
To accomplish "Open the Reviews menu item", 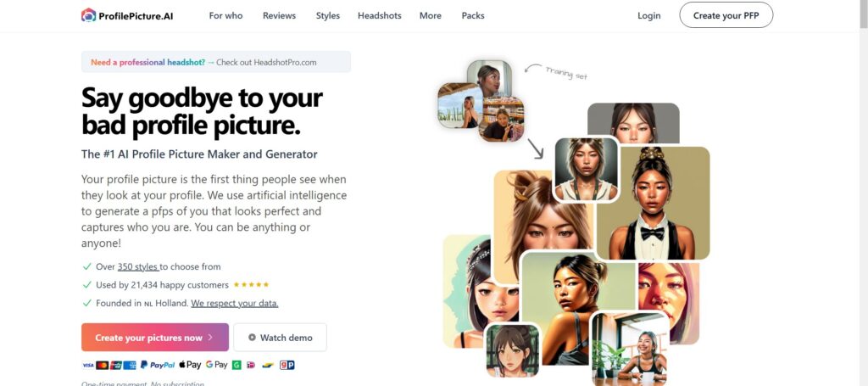I will coord(279,15).
